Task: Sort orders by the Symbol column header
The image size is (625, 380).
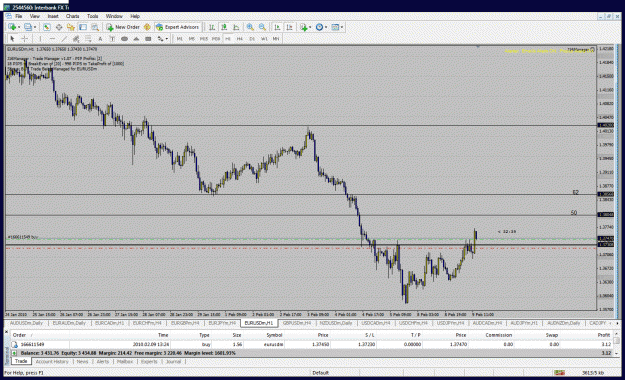Action: click(274, 335)
